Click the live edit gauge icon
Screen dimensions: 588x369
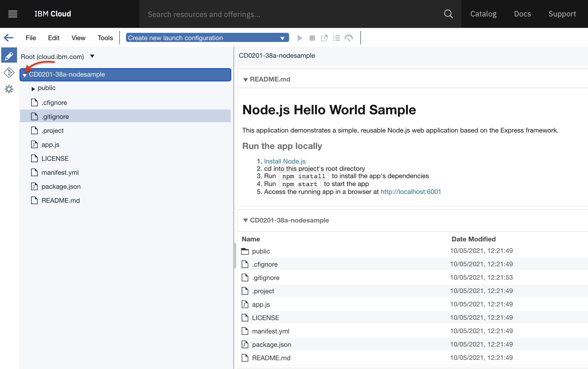coord(349,38)
